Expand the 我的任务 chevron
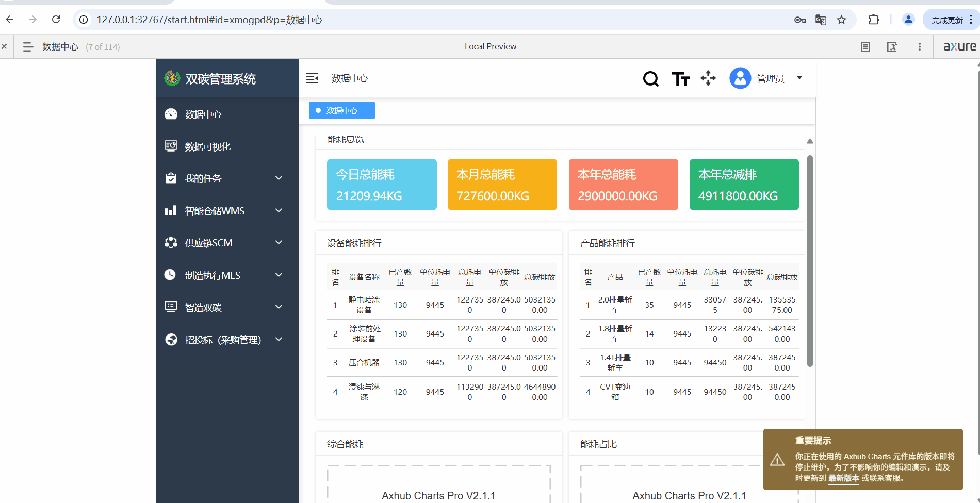The image size is (980, 503). 279,178
